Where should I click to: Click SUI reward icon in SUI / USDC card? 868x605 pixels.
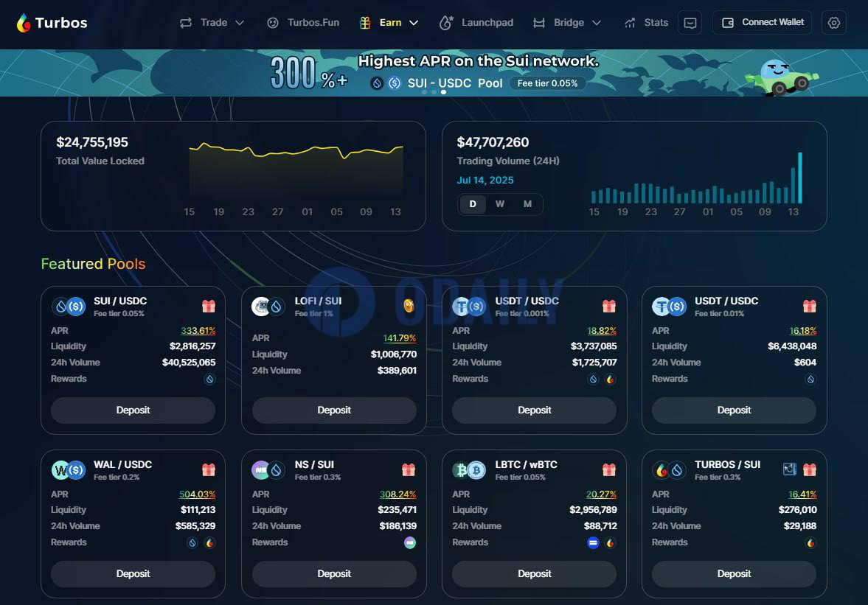pyautogui.click(x=209, y=380)
